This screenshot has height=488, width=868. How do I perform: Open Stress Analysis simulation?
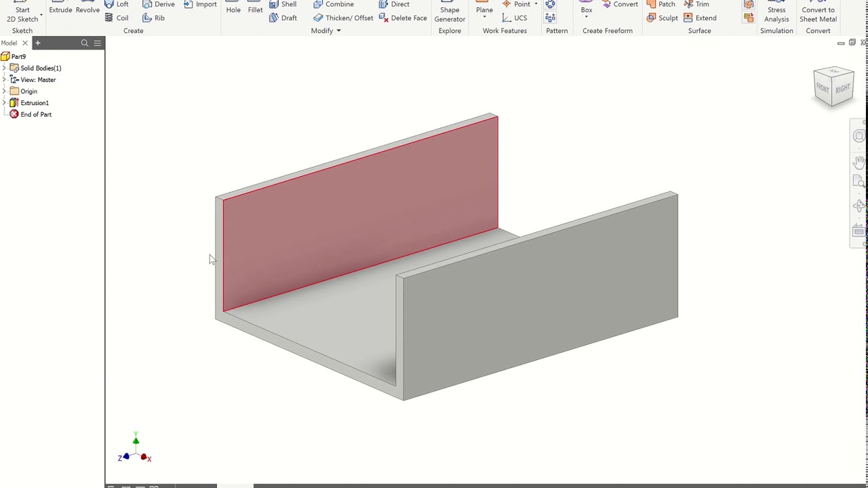(776, 12)
